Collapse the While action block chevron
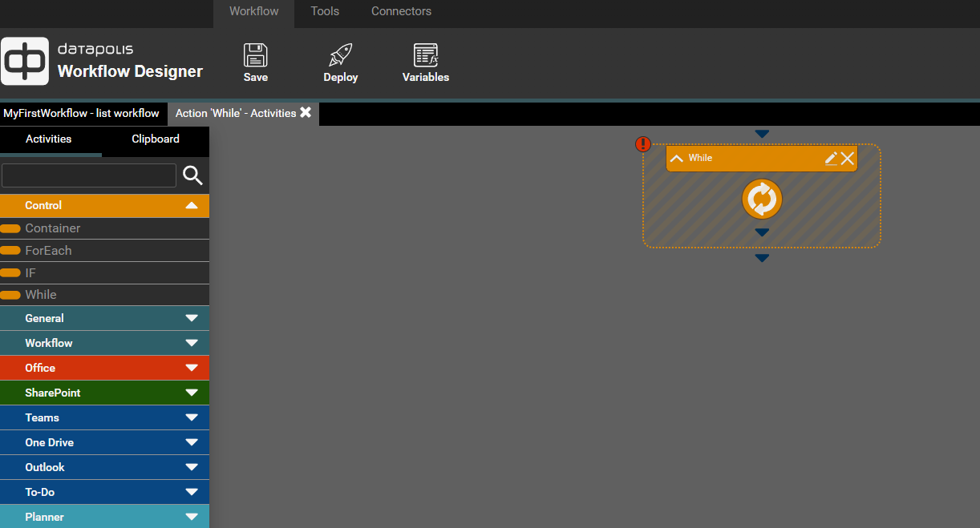This screenshot has height=528, width=980. click(x=676, y=158)
